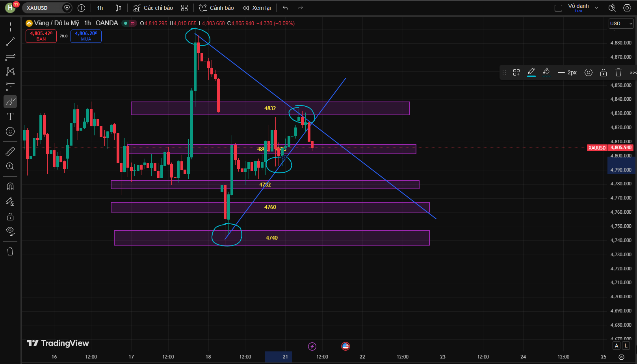The width and height of the screenshot is (637, 364).
Task: Open drawing settings in floating toolbar
Action: [589, 72]
